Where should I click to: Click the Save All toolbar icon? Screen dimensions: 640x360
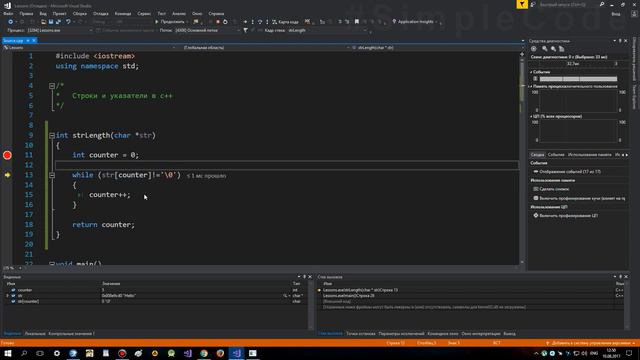58,22
